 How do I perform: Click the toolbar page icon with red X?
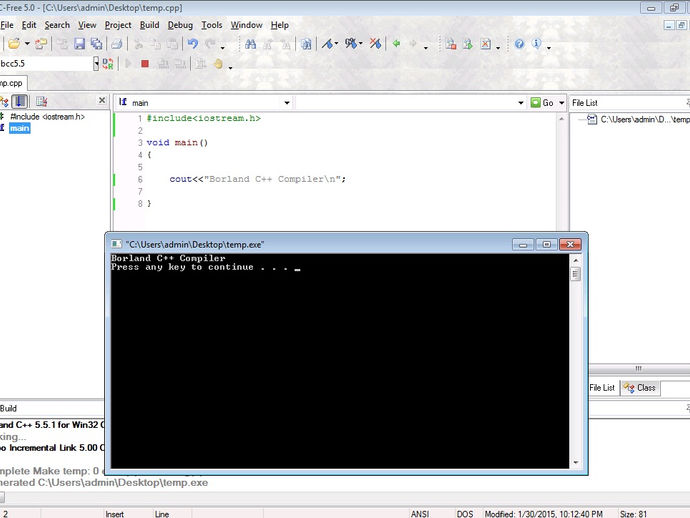(485, 44)
